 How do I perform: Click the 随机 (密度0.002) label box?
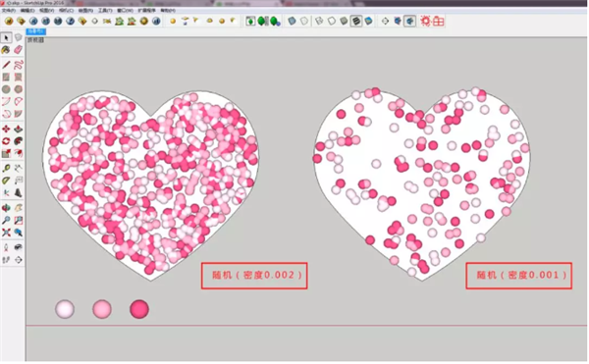[x=254, y=276]
